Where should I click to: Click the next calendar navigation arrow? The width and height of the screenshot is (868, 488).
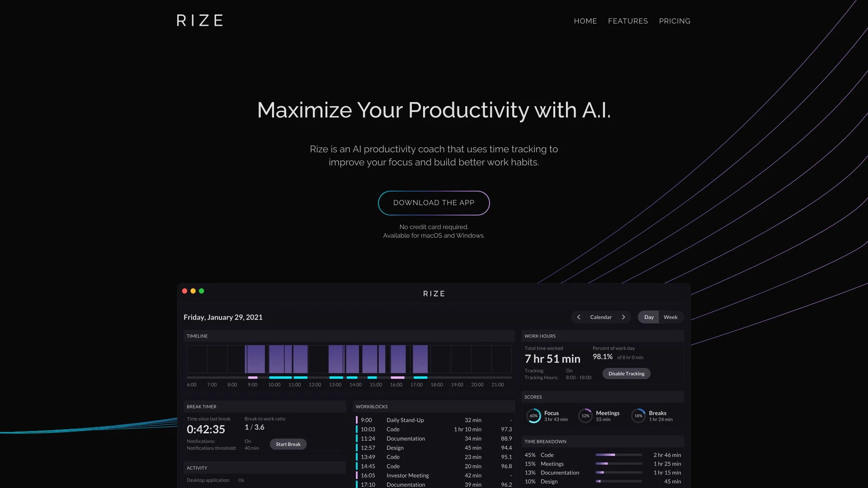[623, 317]
